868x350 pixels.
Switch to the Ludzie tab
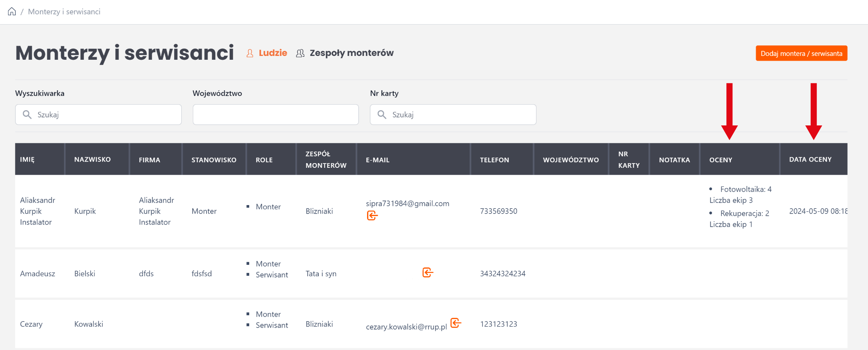coord(273,53)
